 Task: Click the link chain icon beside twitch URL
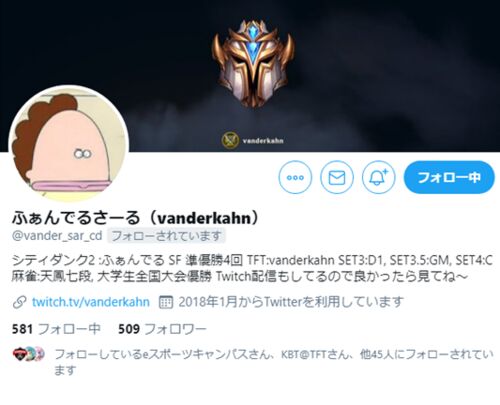19,302
